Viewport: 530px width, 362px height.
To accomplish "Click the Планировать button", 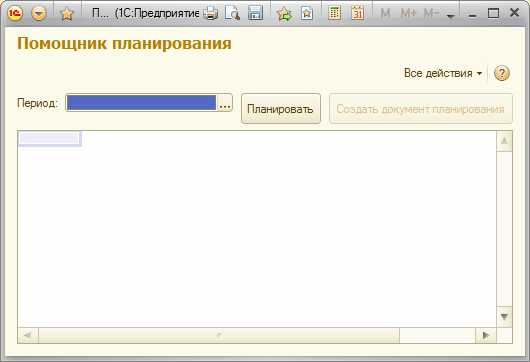I will [x=281, y=108].
